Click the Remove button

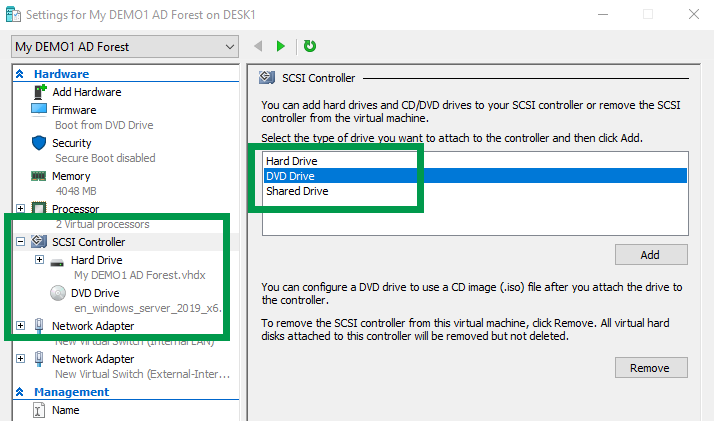650,368
